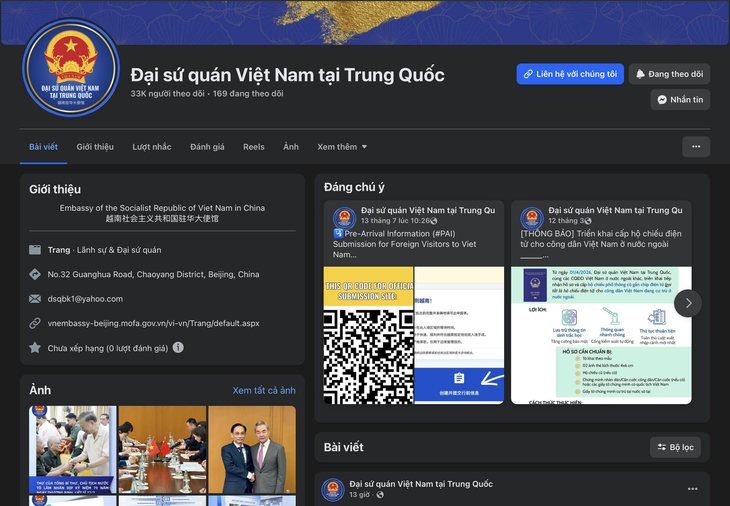This screenshot has height=506, width=730.
Task: Click the dsqbk1@yahoo.com email address
Action: [85, 299]
